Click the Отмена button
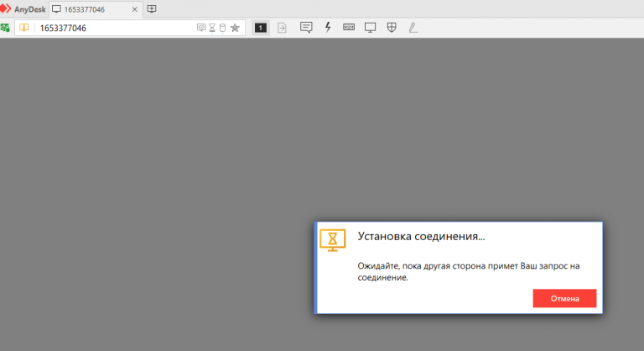644x351 pixels. [x=564, y=298]
